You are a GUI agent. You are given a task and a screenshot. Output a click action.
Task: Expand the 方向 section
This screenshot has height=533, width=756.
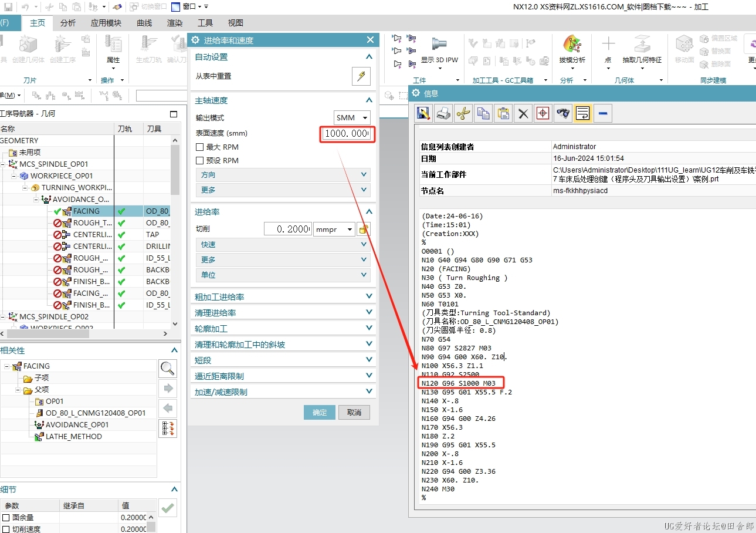(282, 175)
